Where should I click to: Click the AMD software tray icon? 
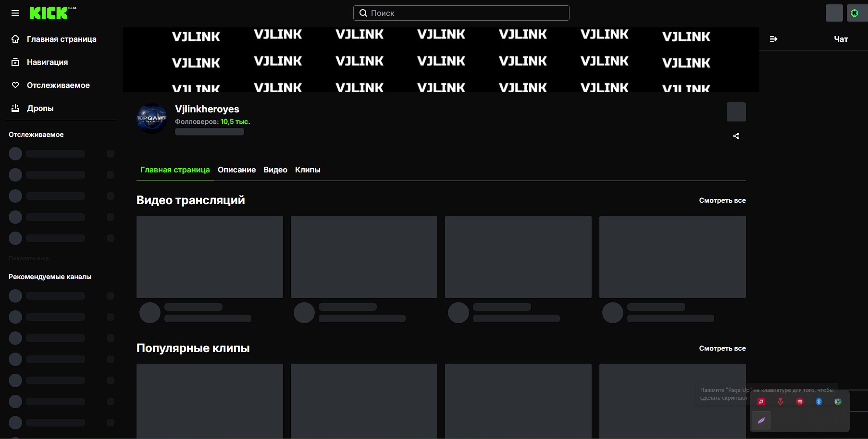click(x=761, y=402)
